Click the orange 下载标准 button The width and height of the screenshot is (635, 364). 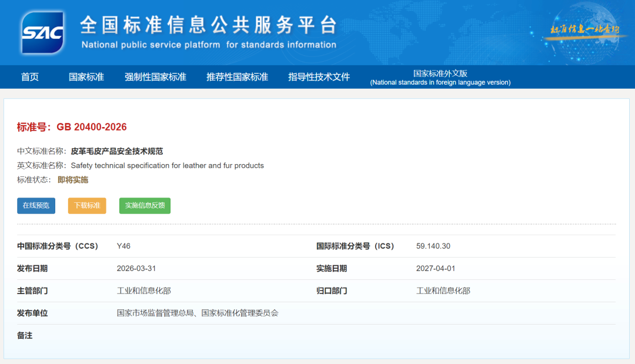coord(87,206)
